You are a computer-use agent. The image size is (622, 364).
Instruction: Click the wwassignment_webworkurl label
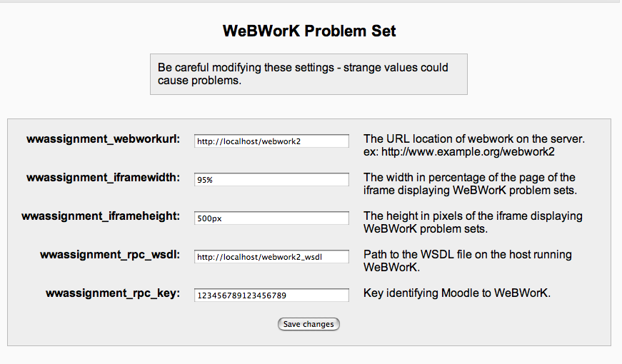103,139
